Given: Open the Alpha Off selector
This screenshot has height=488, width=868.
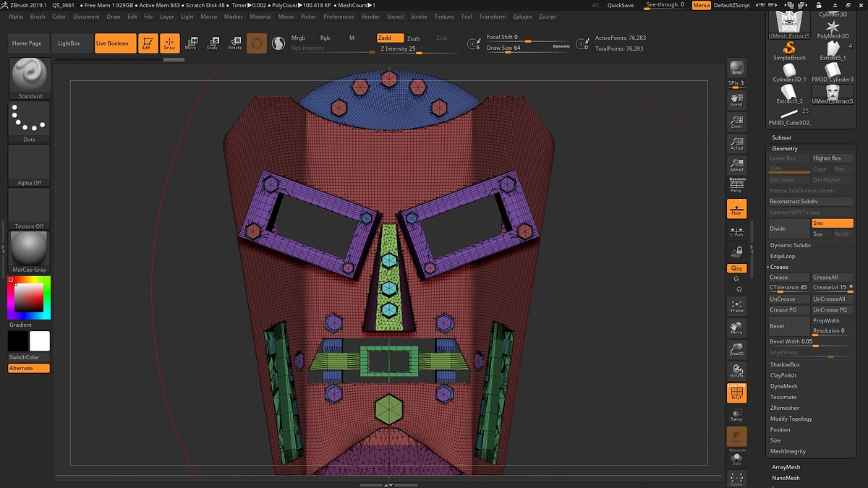Looking at the screenshot, I should (30, 166).
